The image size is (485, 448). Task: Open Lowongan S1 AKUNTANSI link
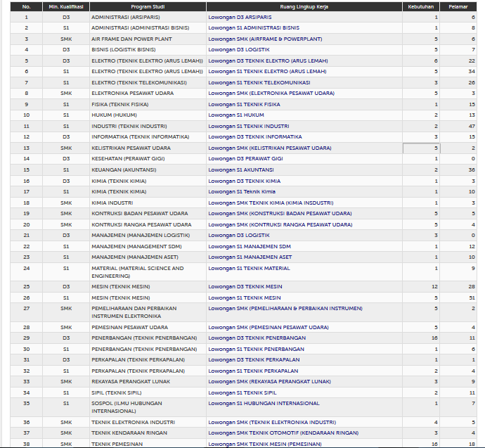pyautogui.click(x=241, y=170)
